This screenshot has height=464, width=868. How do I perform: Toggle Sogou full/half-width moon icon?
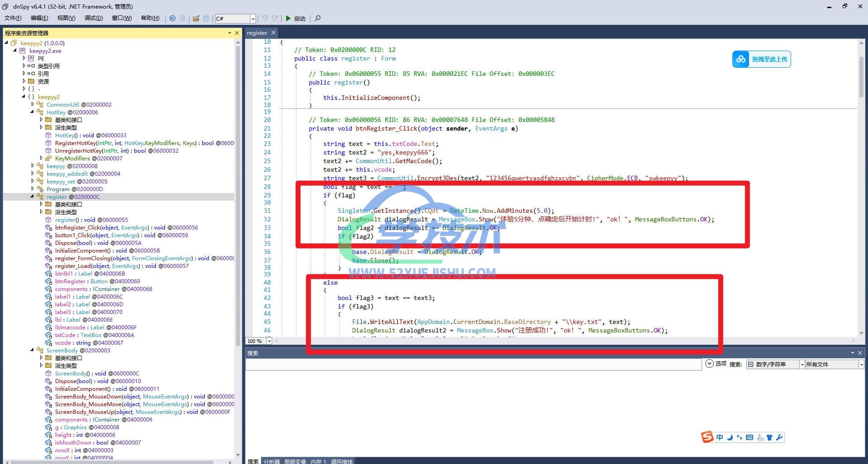pos(730,437)
